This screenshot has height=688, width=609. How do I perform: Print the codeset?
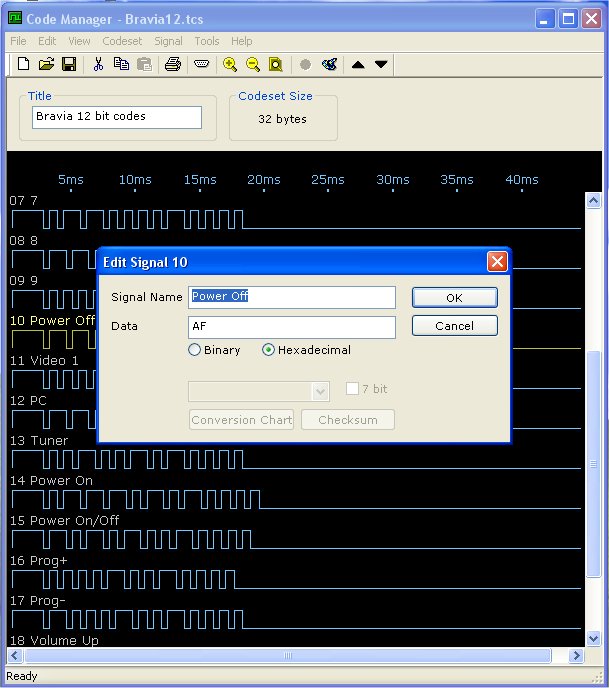pyautogui.click(x=173, y=64)
